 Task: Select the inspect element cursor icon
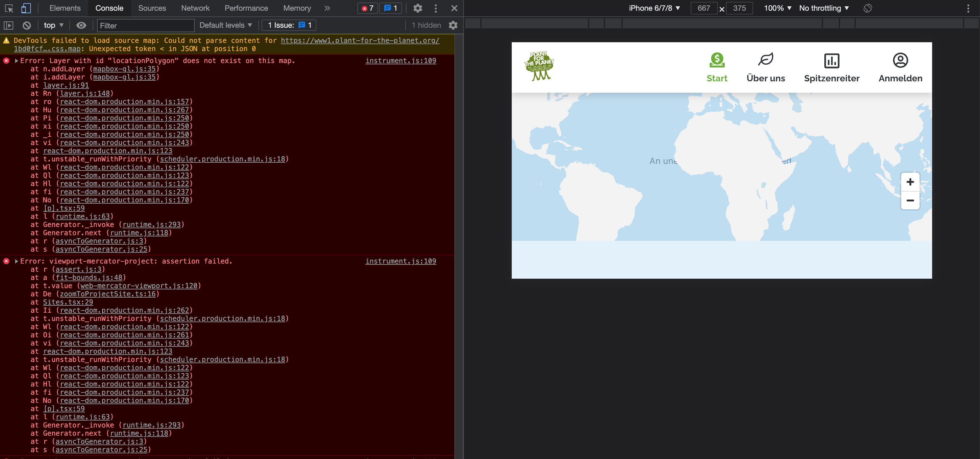[9, 8]
